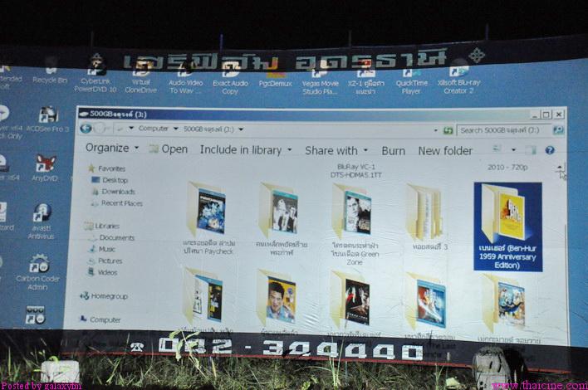
Task: Open Explorer Help question mark icon
Action: (x=550, y=150)
